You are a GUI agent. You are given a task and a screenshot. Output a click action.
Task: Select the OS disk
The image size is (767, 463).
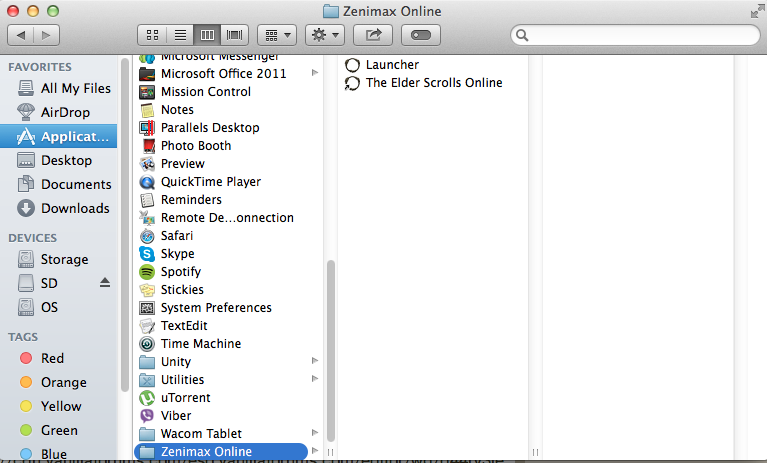pyautogui.click(x=59, y=307)
